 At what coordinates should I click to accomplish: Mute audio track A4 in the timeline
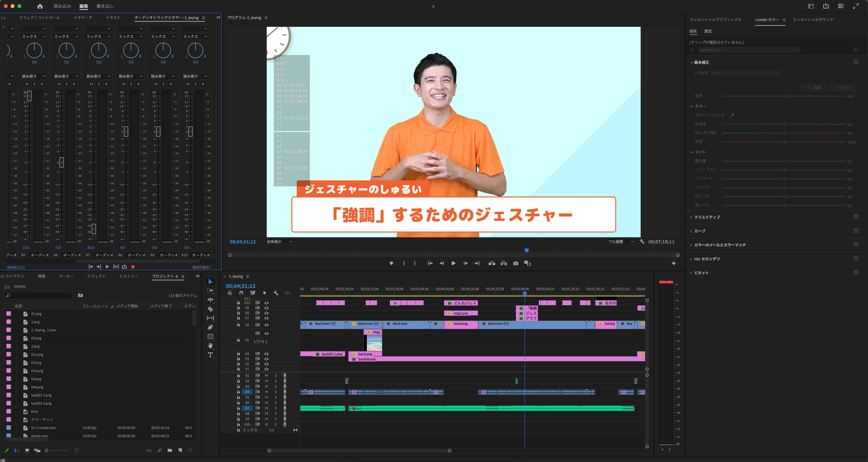point(266,392)
